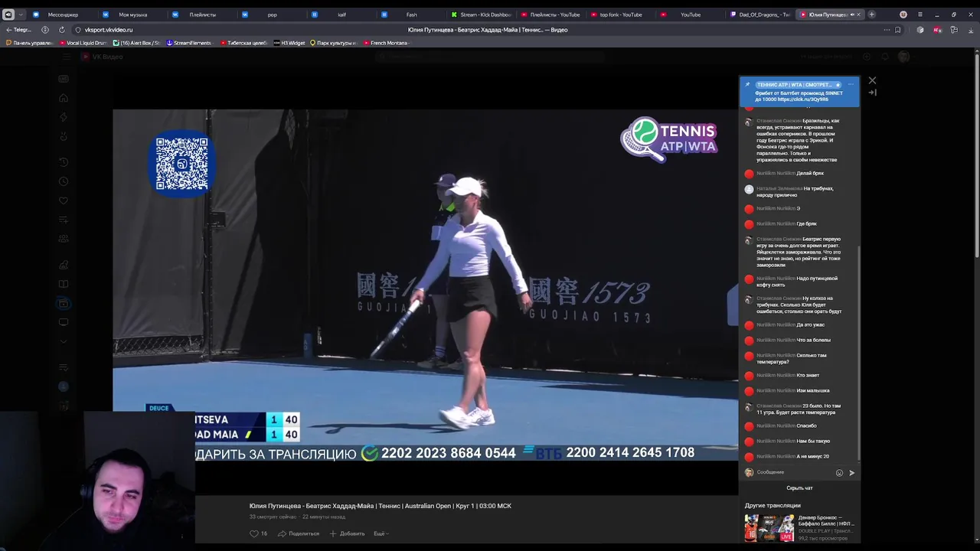Open the H3 Widget bookmark
Viewport: 980px width, 551px height.
pos(289,43)
